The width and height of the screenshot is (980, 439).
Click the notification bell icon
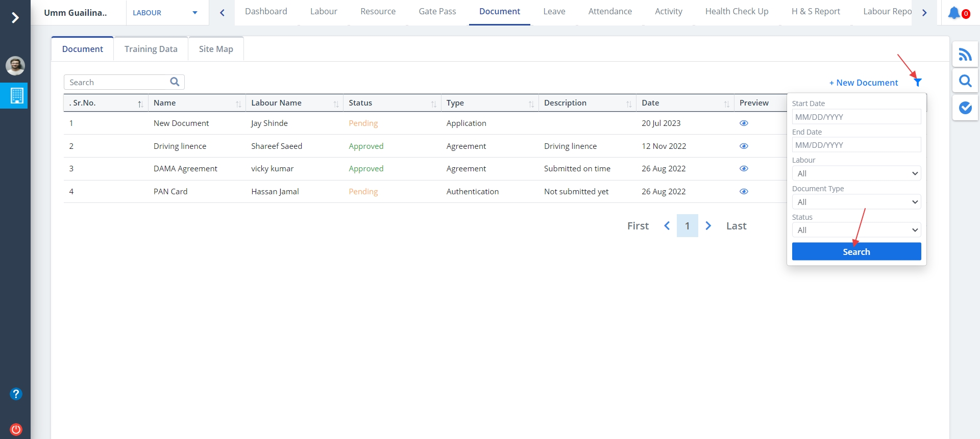[x=953, y=13]
